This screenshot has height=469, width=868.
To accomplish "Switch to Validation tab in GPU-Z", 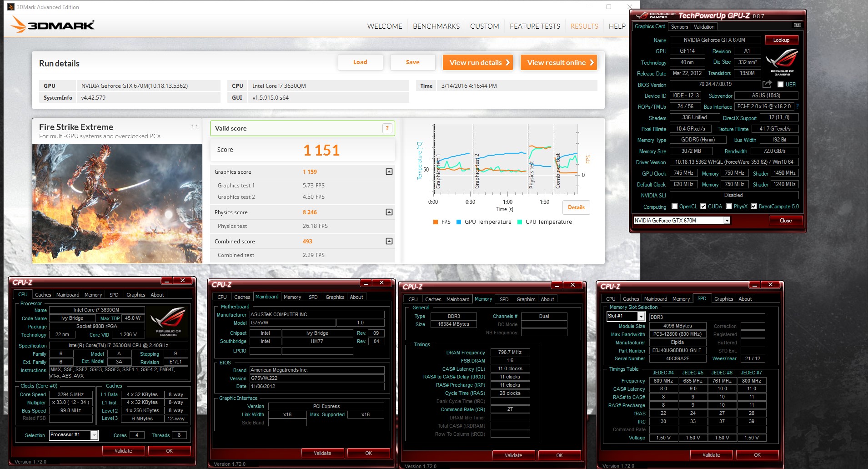I will click(x=704, y=27).
